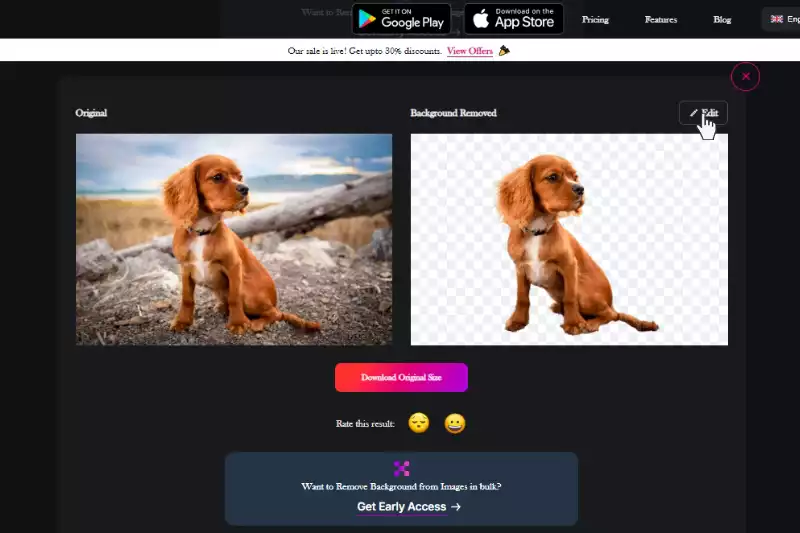This screenshot has width=800, height=533.
Task: Click the purple bulk-removal logo icon
Action: [402, 468]
